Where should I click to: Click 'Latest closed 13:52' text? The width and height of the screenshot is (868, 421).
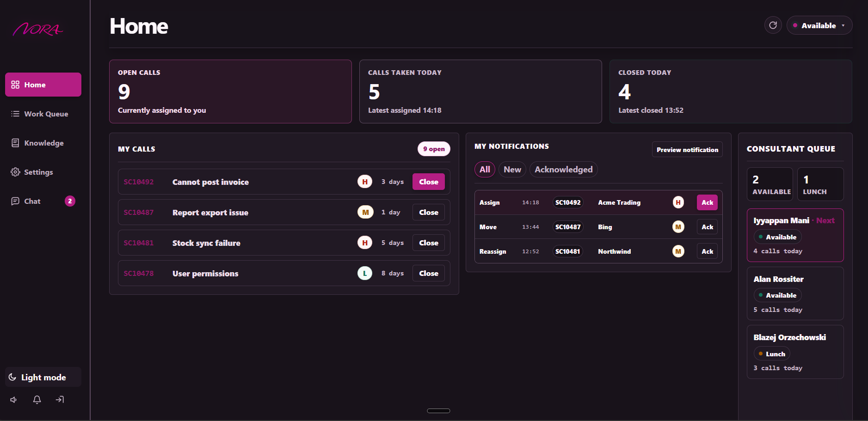point(651,110)
